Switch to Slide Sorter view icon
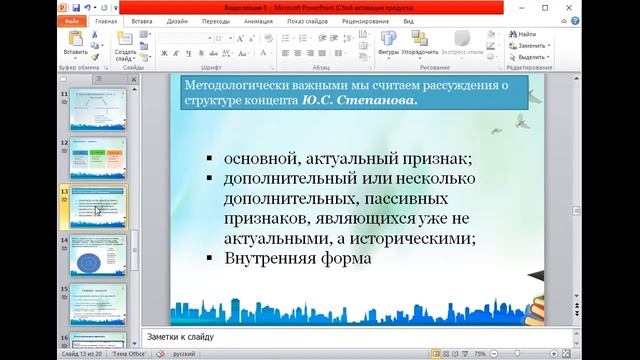The width and height of the screenshot is (640, 360). [x=446, y=354]
